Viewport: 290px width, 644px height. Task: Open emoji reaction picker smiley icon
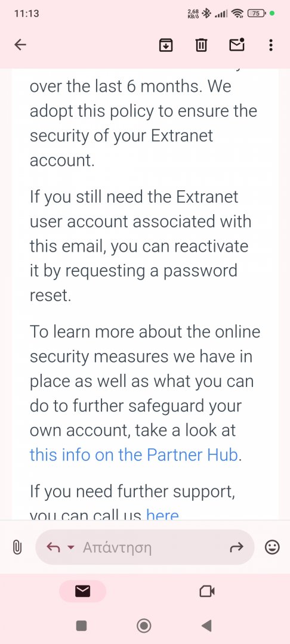pos(272,547)
